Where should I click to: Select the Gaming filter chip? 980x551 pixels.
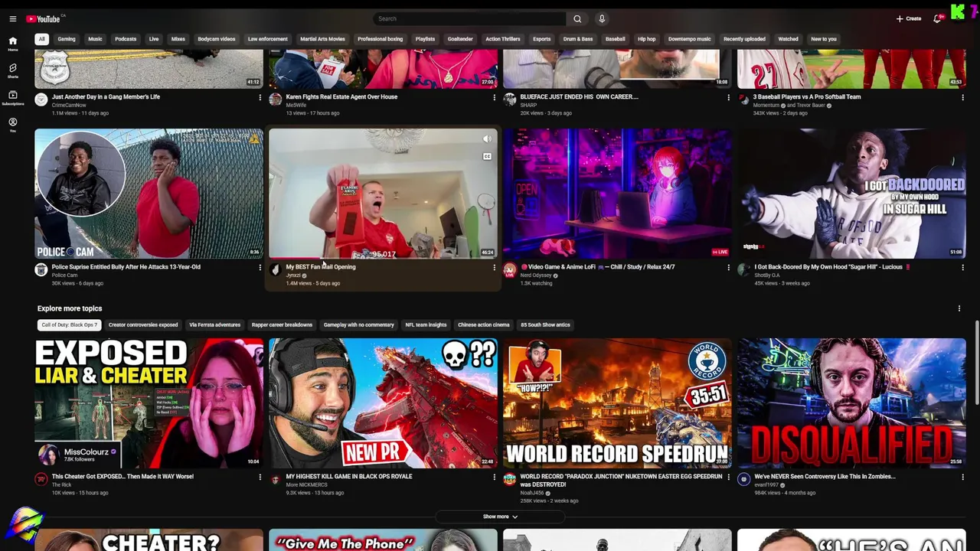[x=67, y=39]
